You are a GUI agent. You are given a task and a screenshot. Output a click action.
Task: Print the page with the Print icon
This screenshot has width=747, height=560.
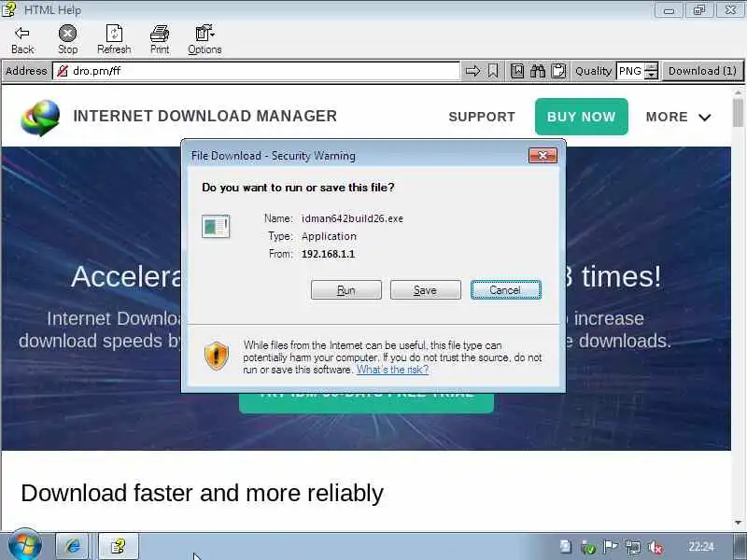160,39
